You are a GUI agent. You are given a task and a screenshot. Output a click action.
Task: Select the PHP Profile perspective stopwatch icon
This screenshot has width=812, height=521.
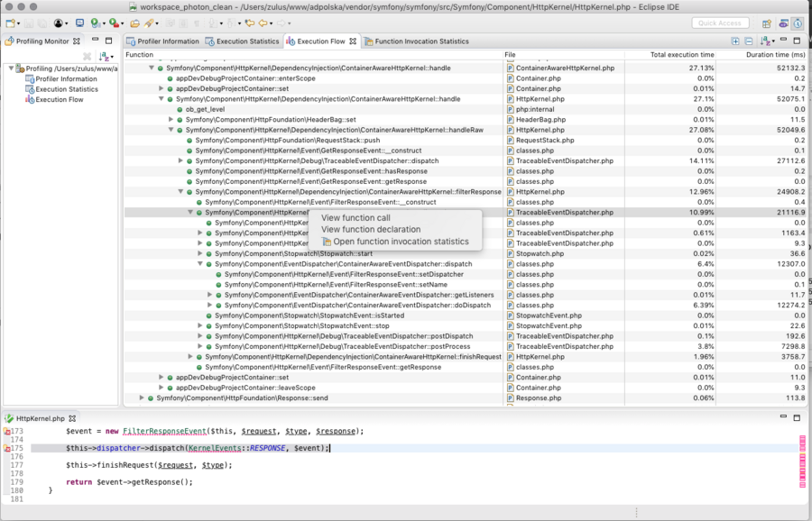pos(798,23)
